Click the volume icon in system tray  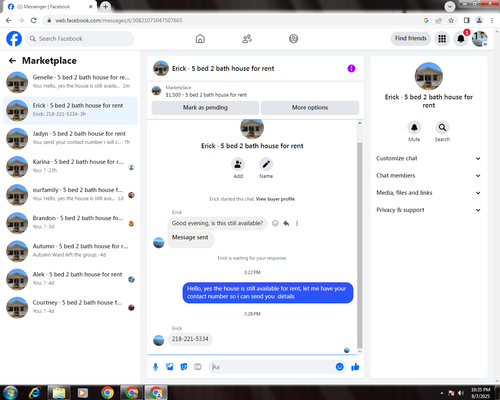pos(461,393)
